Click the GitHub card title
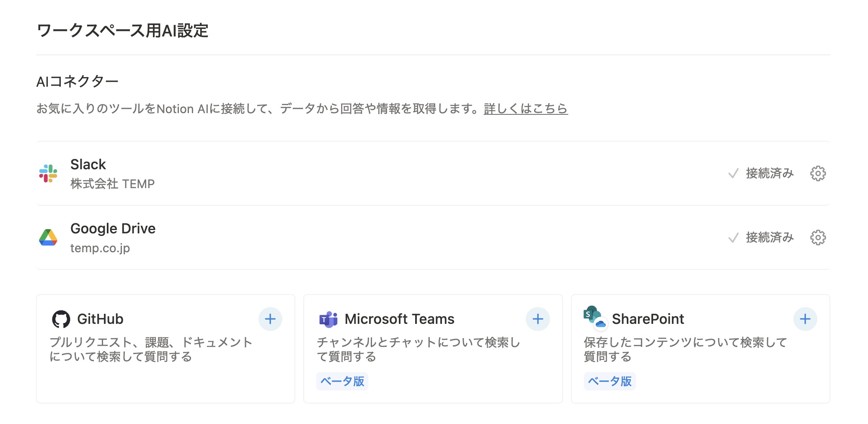Viewport: 868px width, 424px height. pyautogui.click(x=100, y=319)
